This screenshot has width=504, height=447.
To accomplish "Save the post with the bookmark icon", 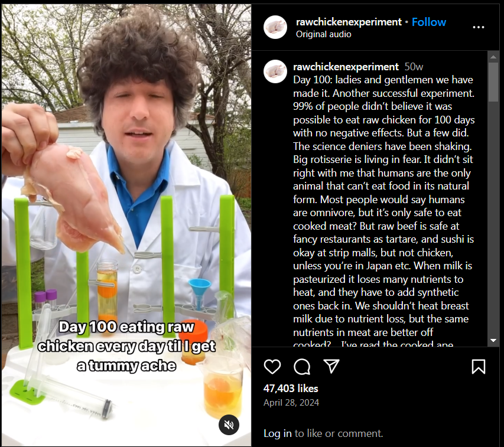I will click(x=478, y=367).
